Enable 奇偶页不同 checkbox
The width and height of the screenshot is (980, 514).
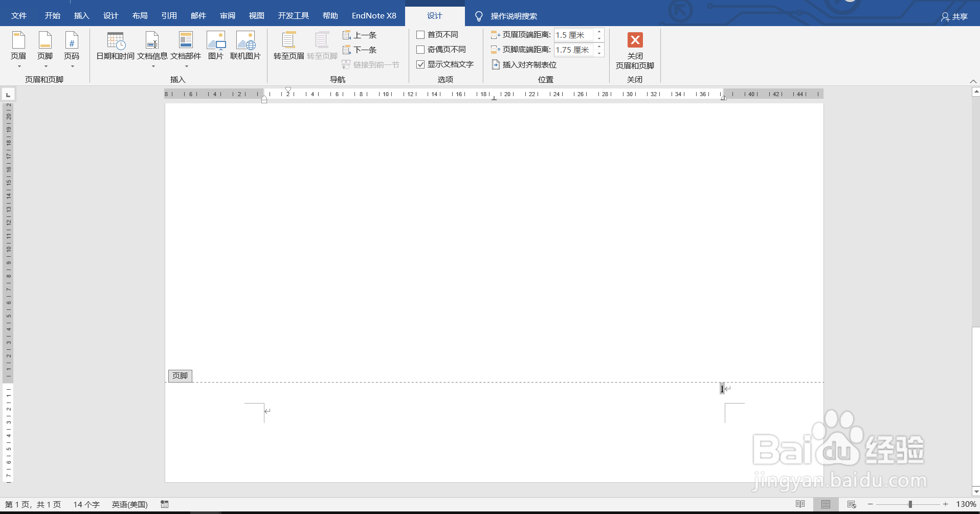click(420, 50)
